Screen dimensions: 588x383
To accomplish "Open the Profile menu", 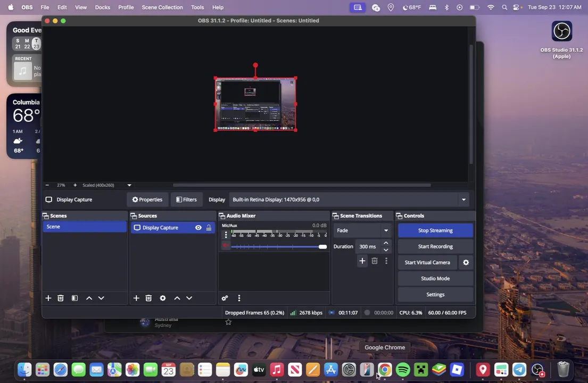I will (x=126, y=7).
